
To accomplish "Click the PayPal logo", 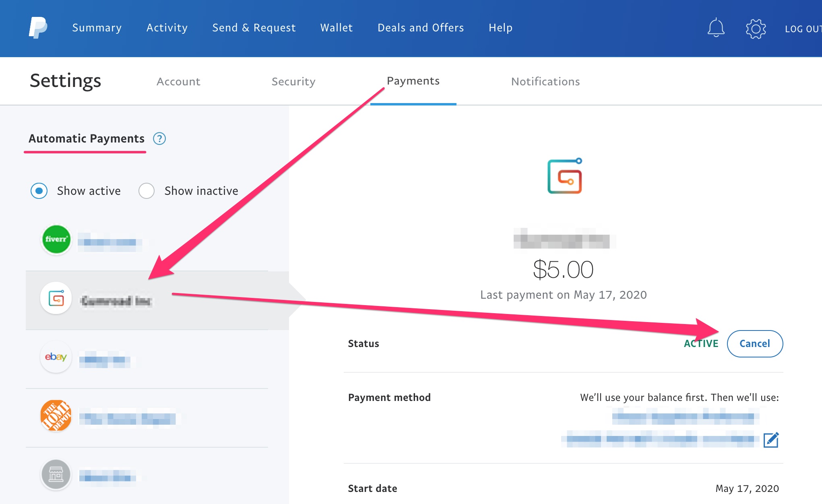I will pos(38,27).
